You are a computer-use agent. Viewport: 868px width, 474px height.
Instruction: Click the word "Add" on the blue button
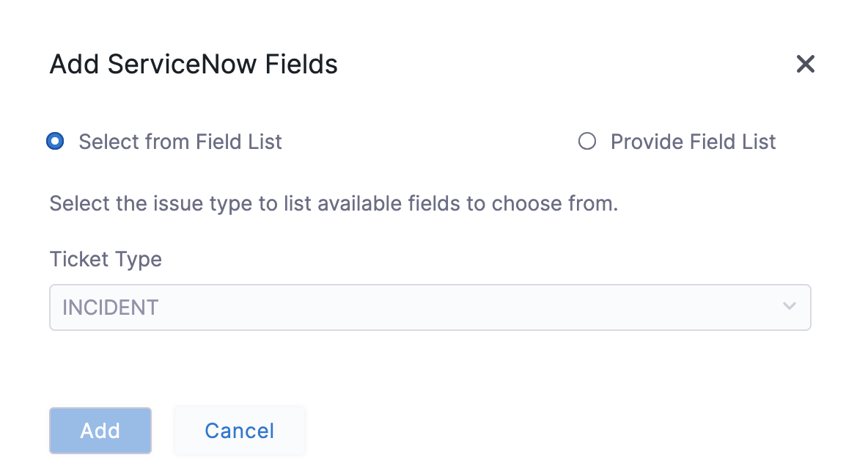point(100,431)
